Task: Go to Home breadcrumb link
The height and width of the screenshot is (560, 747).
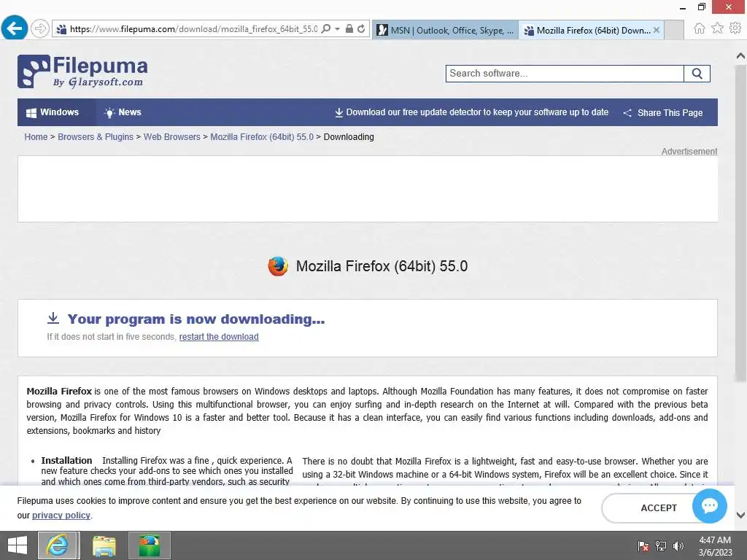Action: pos(36,136)
